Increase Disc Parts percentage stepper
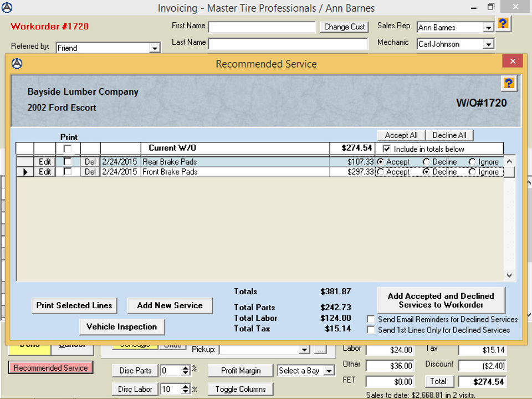 pyautogui.click(x=186, y=368)
